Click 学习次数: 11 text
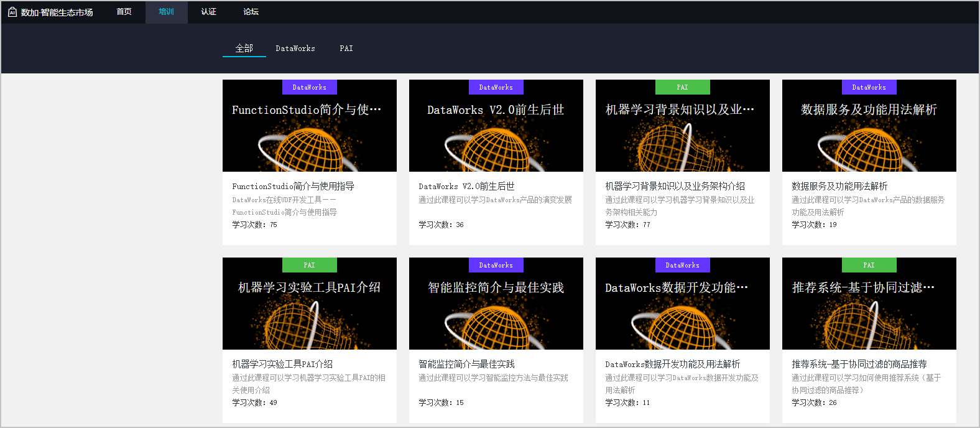The height and width of the screenshot is (428, 980). [x=627, y=402]
